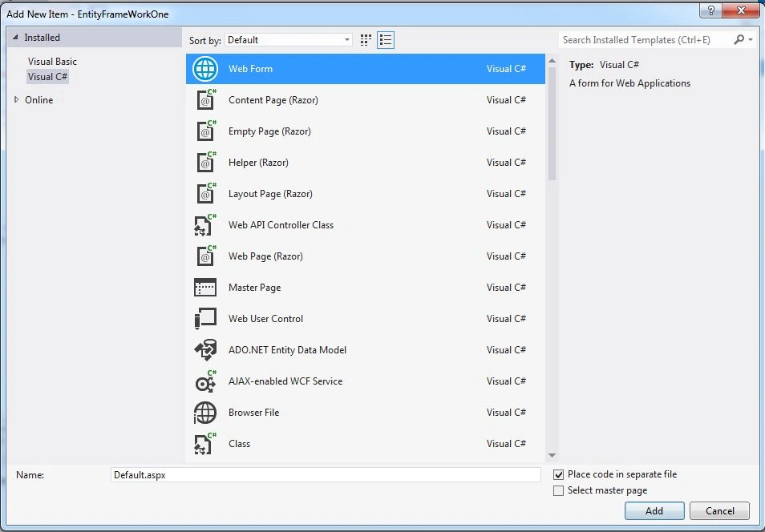Image resolution: width=765 pixels, height=532 pixels.
Task: Expand the Online category
Action: pyautogui.click(x=16, y=99)
